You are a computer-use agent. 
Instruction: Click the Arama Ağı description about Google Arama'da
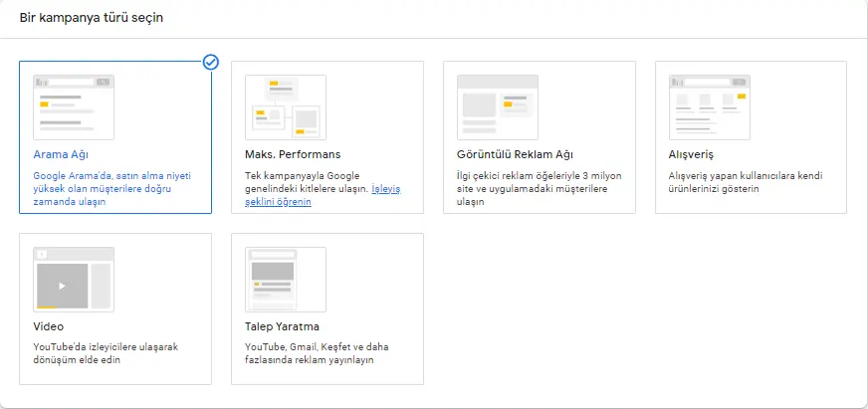point(112,189)
